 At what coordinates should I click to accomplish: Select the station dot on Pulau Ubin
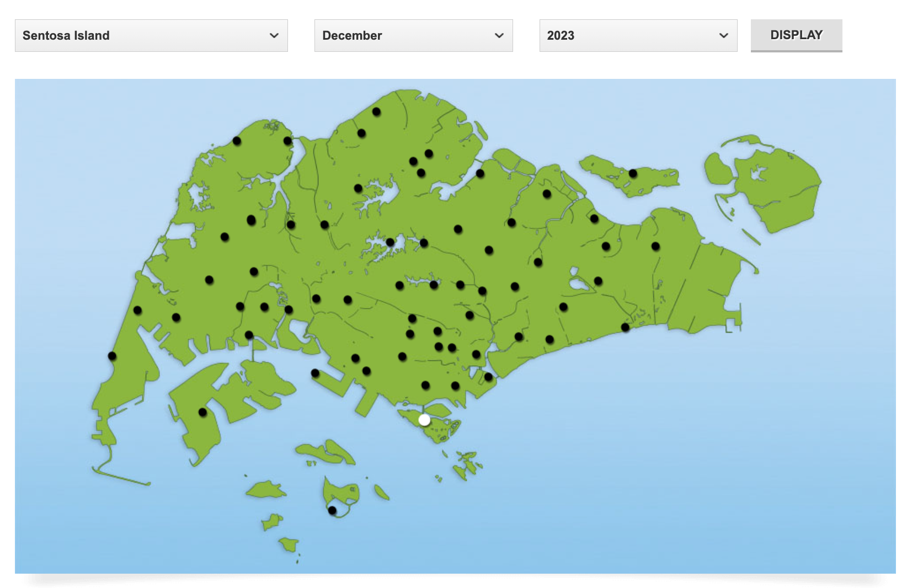(633, 174)
